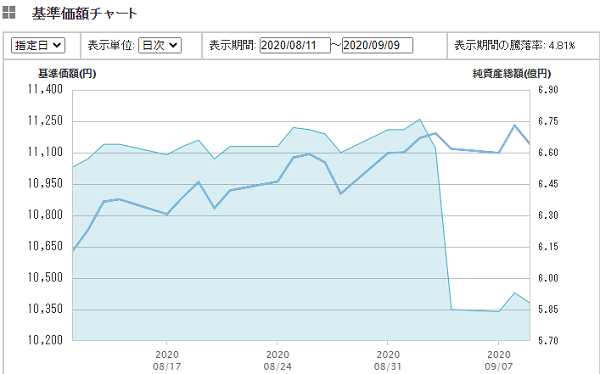The width and height of the screenshot is (600, 374).
Task: Click the 2020 08/31 date label
Action: click(x=388, y=361)
